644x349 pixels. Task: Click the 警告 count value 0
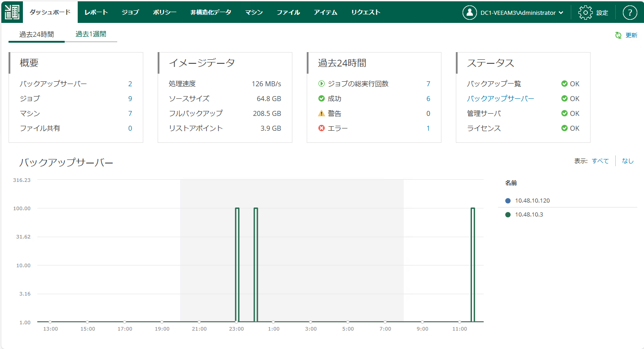point(428,113)
